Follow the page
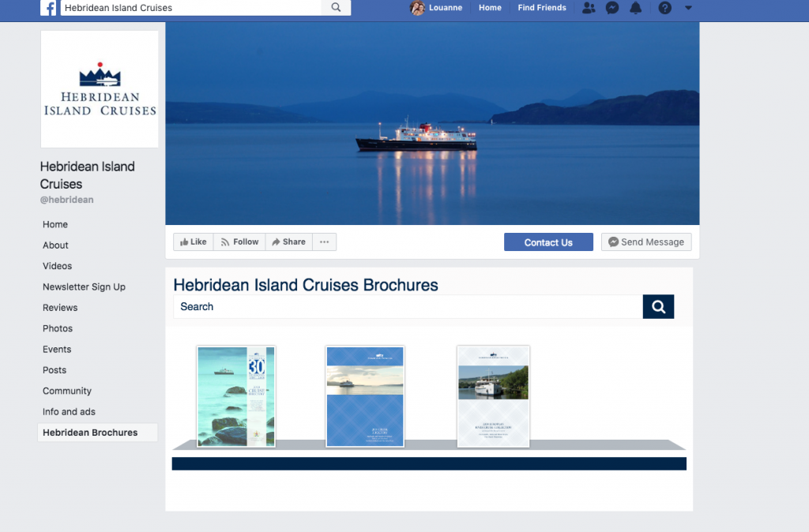 click(239, 242)
